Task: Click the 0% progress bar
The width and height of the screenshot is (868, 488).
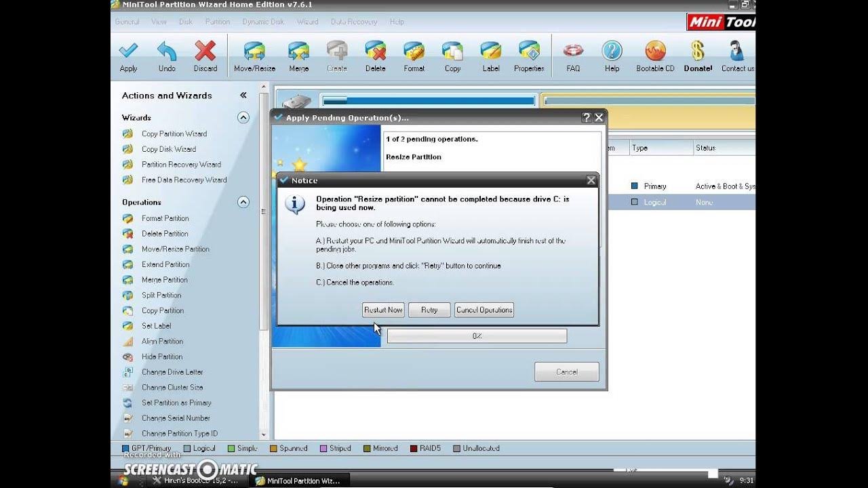Action: point(477,336)
